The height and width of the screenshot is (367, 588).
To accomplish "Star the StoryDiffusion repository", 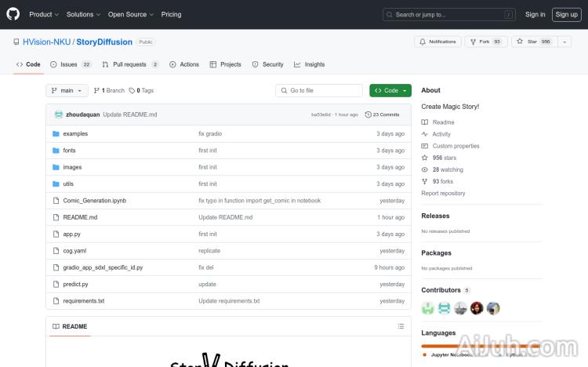I will [x=532, y=42].
